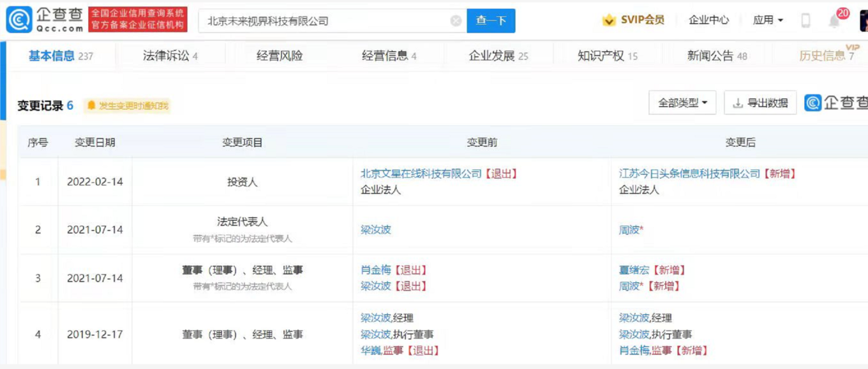
Task: Open notifications via the bell icon showing 20
Action: click(x=834, y=20)
